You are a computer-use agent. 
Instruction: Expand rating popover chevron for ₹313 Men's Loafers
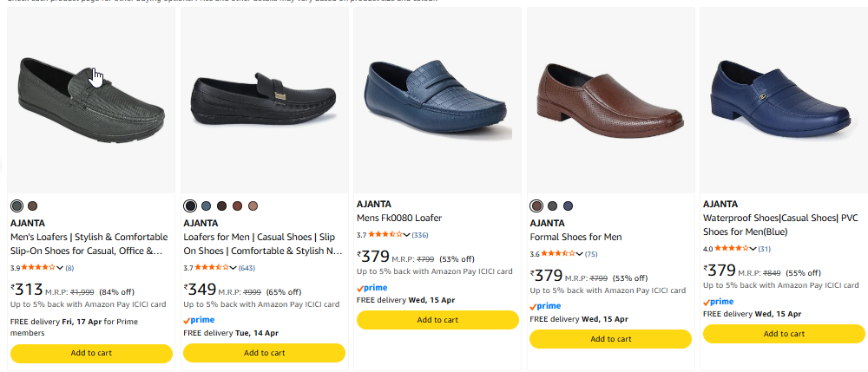coord(60,267)
